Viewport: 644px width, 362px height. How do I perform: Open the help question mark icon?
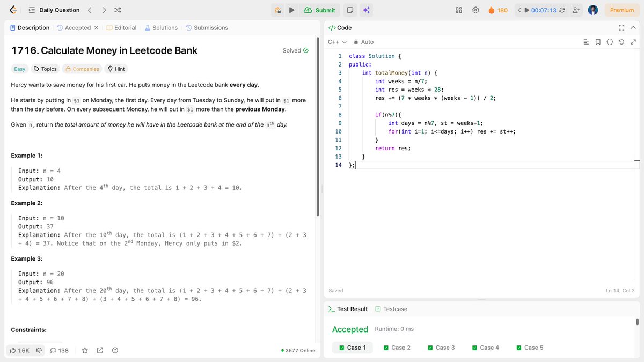click(115, 350)
